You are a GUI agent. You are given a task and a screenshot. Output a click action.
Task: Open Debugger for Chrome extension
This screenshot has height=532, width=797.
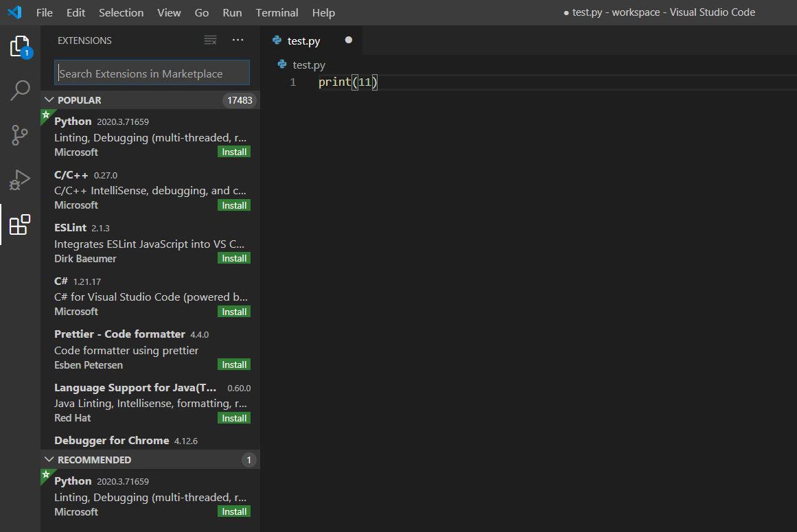click(x=150, y=440)
